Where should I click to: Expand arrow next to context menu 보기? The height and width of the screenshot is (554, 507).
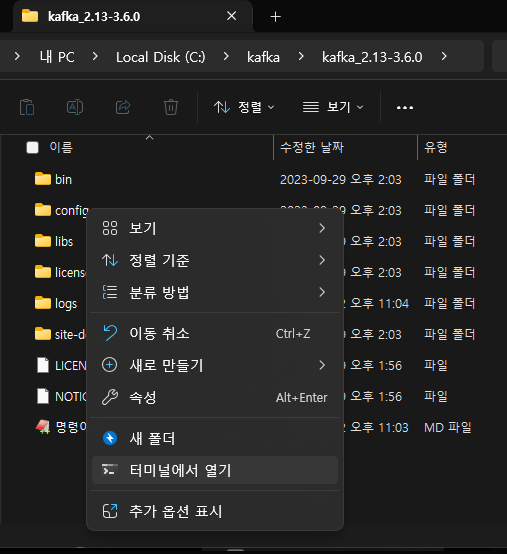[322, 228]
